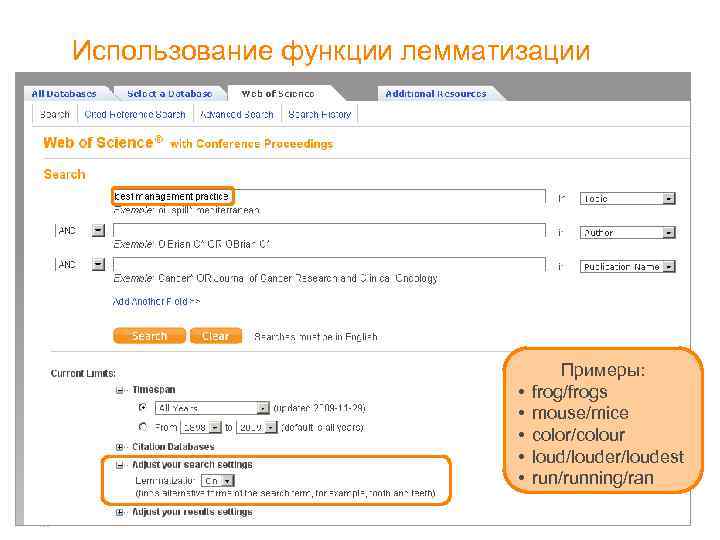Viewport: 720px width, 540px height.
Task: Click the 'run/running/ran' example text
Action: (x=592, y=478)
